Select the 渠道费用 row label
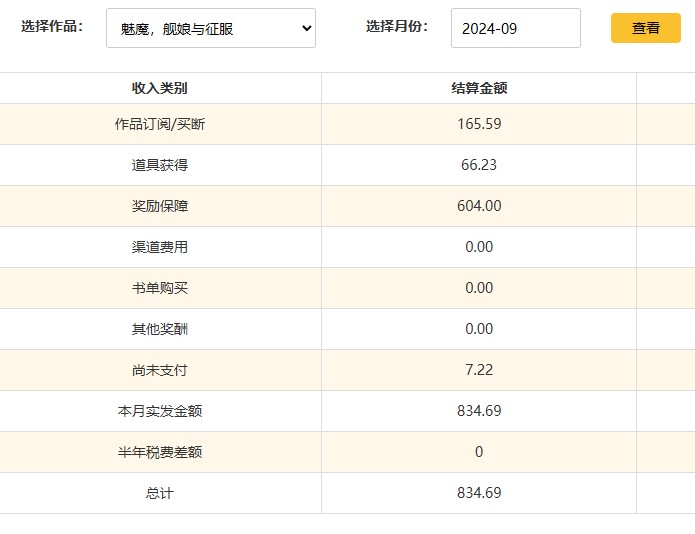695x534 pixels. coord(160,247)
